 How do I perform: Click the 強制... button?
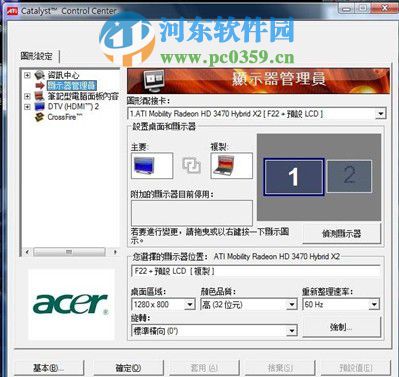point(341,327)
